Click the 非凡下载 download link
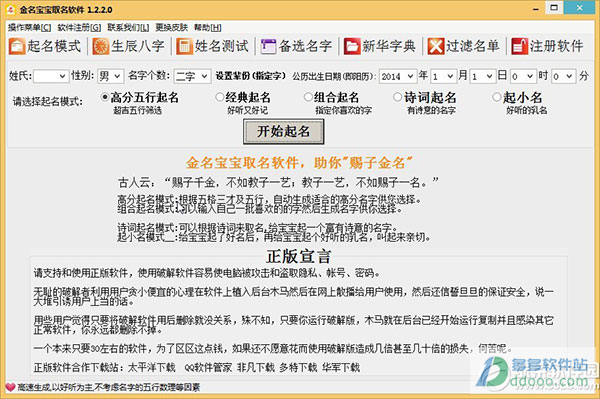Viewport: 600px width, 399px height. pyautogui.click(x=256, y=368)
